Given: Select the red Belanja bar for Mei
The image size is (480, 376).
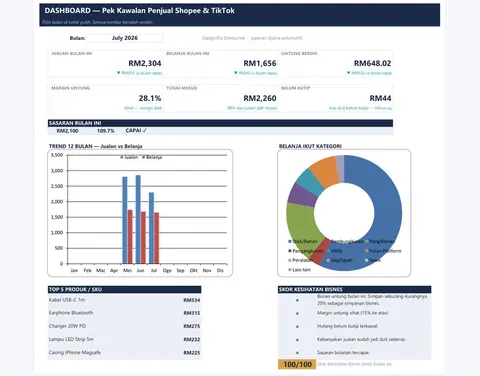Looking at the screenshot, I should (x=130, y=237).
